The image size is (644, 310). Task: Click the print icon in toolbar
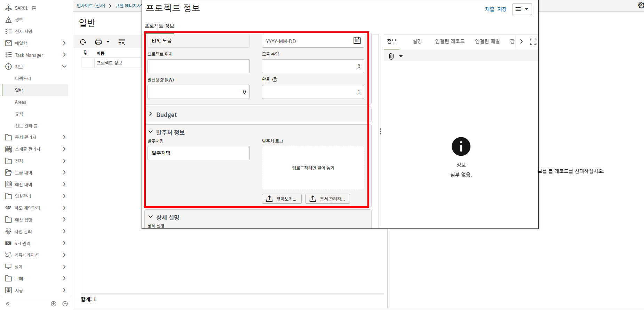coord(98,42)
